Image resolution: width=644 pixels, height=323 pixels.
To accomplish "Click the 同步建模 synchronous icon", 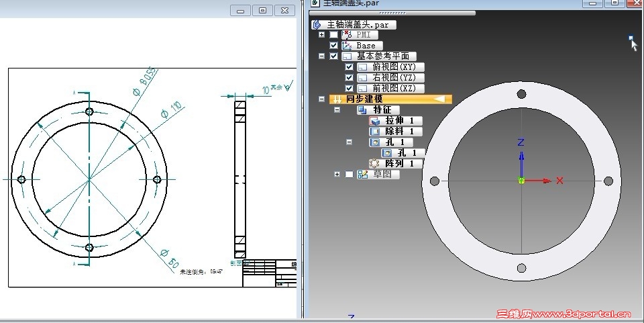I will coord(337,99).
